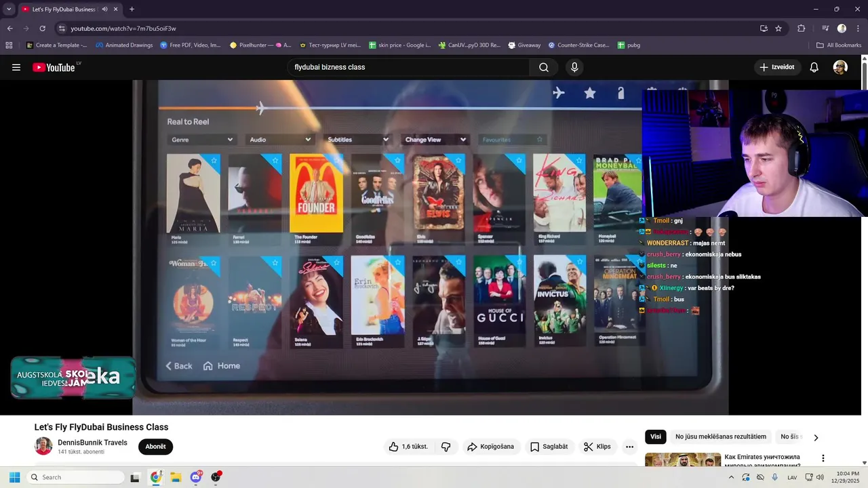868x488 pixels.
Task: Reload the current page
Action: tap(42, 28)
